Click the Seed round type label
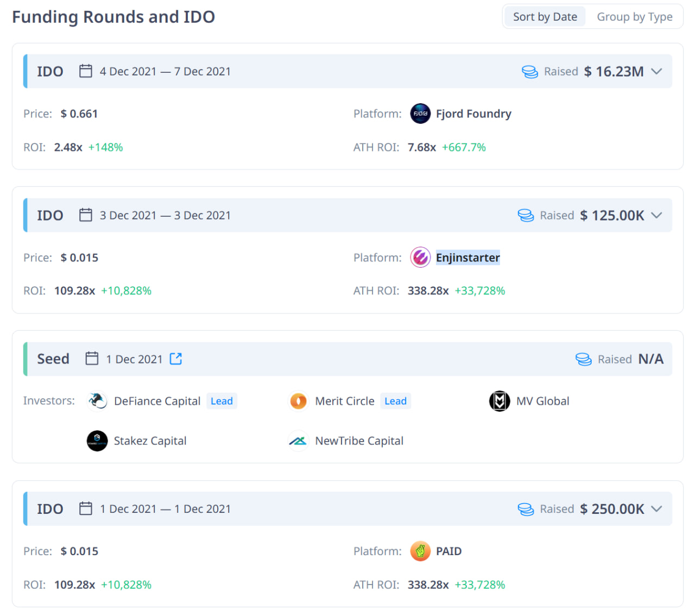695x616 pixels. [53, 359]
